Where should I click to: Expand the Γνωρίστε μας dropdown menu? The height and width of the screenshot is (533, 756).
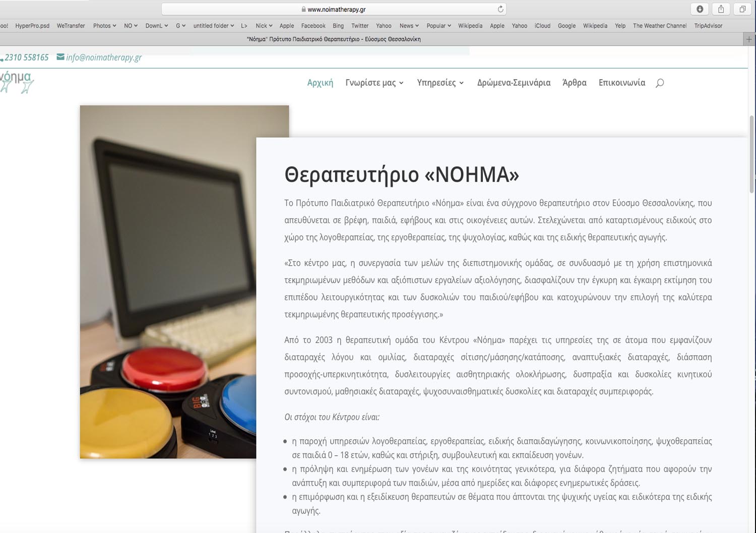[374, 83]
